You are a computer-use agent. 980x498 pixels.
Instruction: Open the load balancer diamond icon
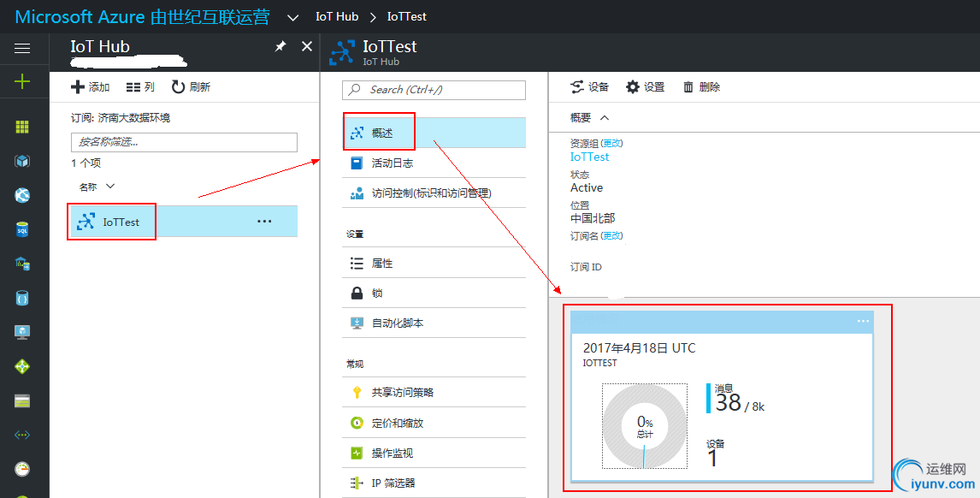click(x=22, y=366)
